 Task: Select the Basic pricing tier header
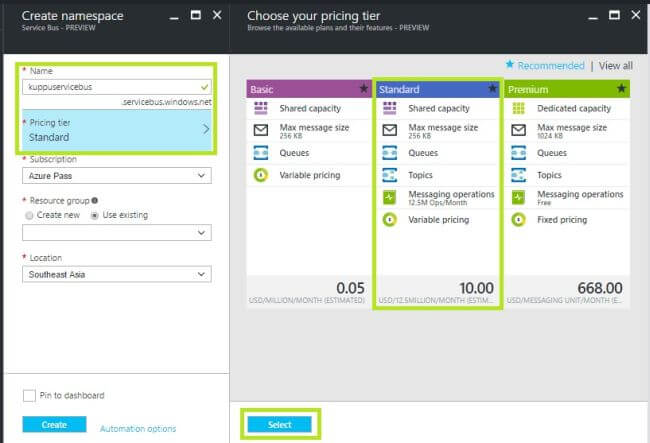pos(309,89)
